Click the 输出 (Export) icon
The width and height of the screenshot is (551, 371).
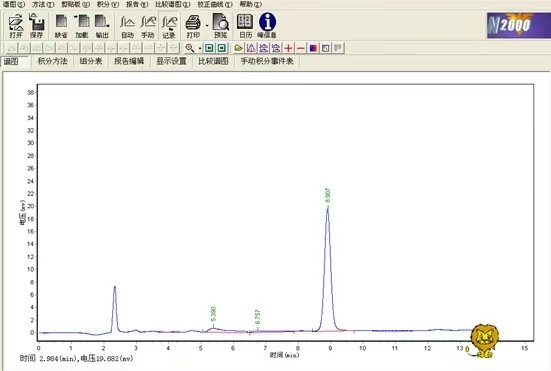point(102,26)
